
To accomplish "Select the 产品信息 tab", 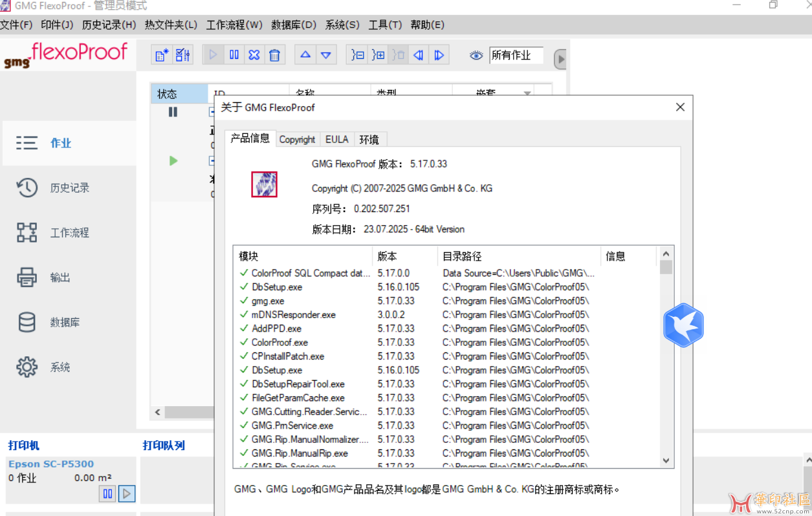I will [250, 138].
